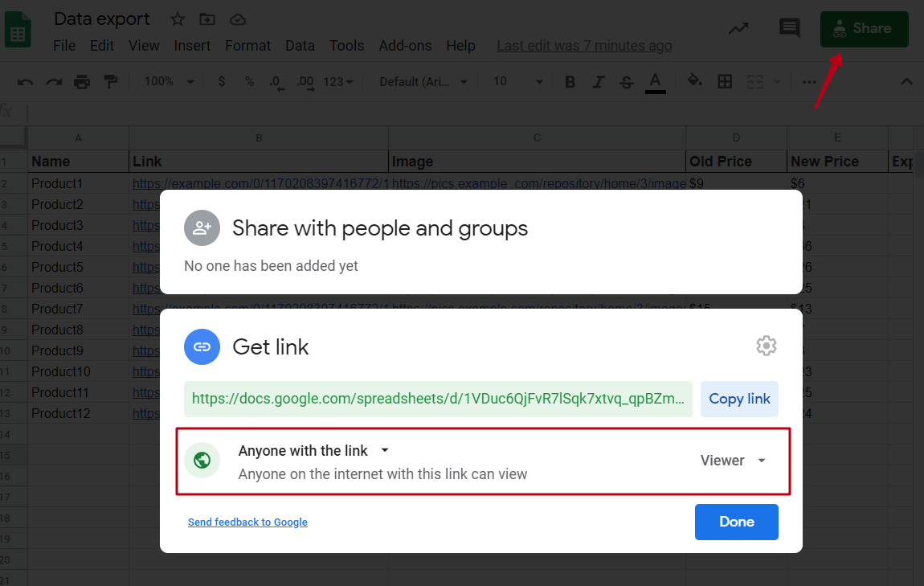Select the Paint format tool
This screenshot has width=924, height=586.
click(108, 81)
